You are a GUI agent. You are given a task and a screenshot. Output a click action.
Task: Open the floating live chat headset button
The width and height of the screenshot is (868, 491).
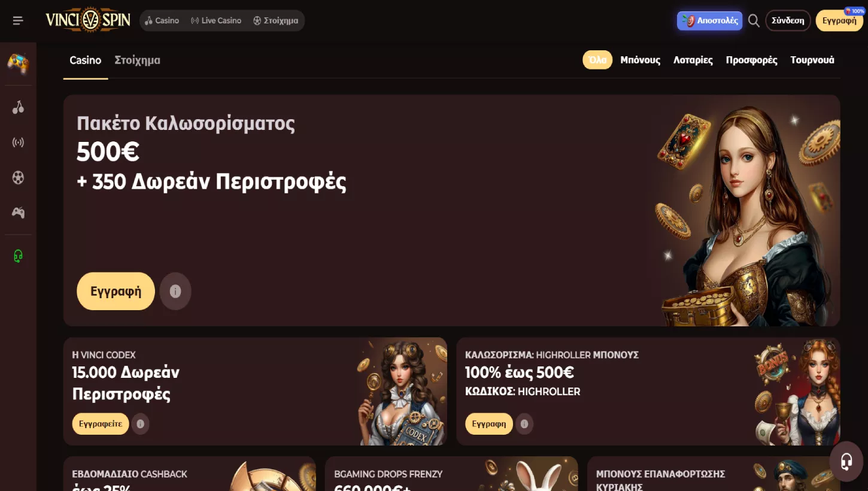point(846,462)
